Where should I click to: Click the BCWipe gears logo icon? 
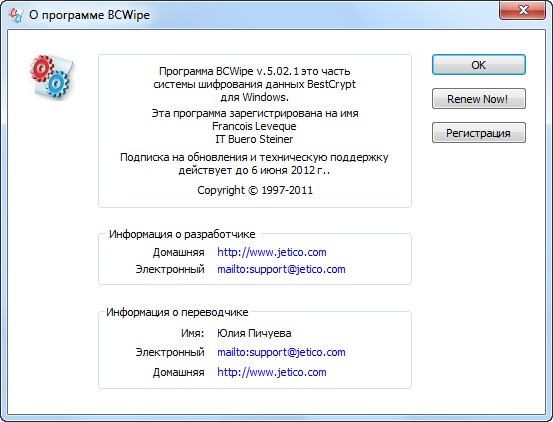[51, 76]
